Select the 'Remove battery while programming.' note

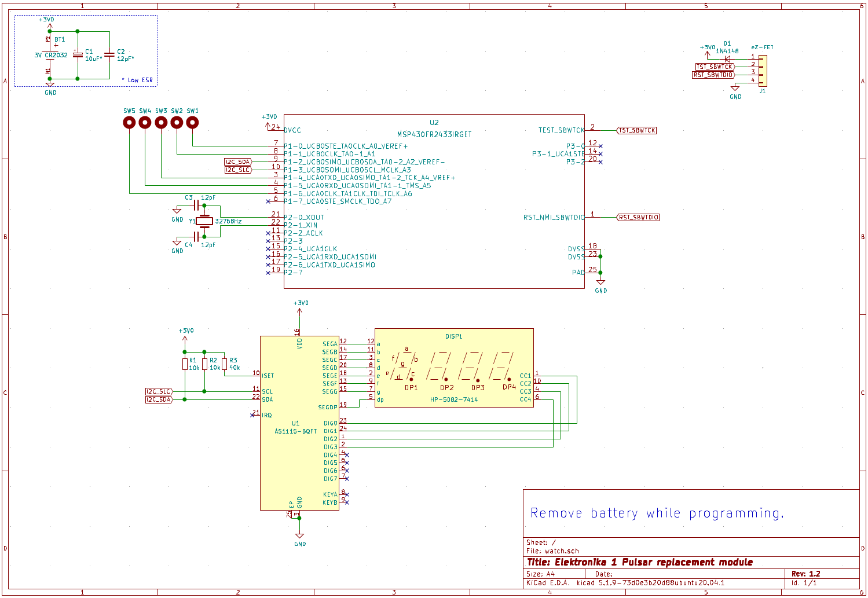(657, 513)
